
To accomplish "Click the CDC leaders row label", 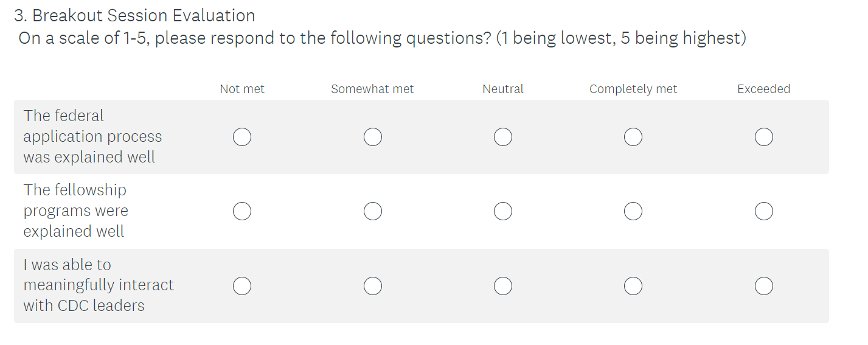I will pyautogui.click(x=99, y=285).
